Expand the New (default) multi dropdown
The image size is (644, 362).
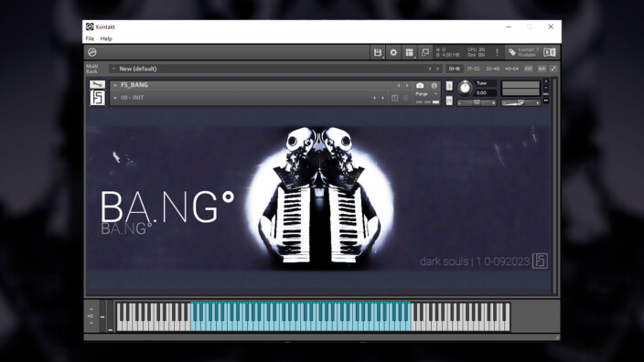(x=113, y=69)
